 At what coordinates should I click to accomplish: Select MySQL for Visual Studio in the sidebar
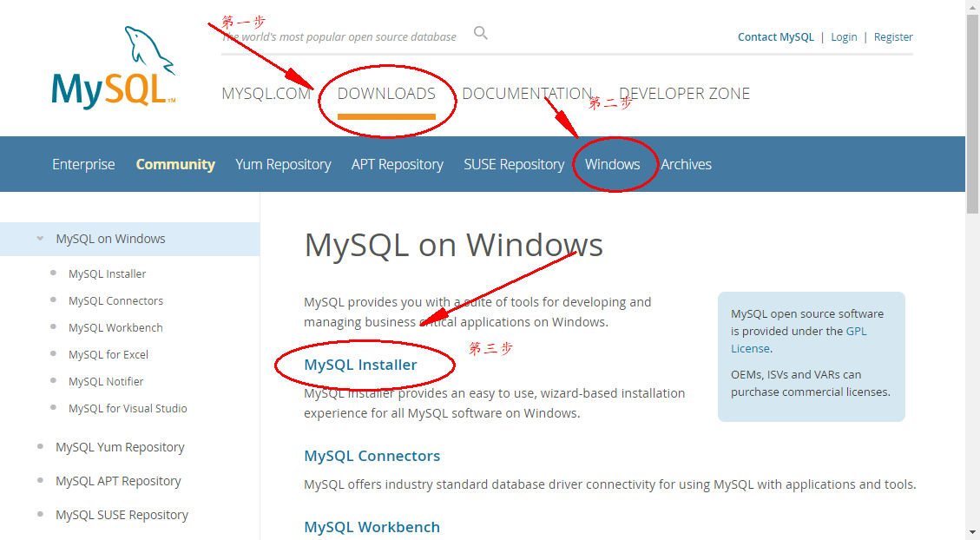pyautogui.click(x=128, y=408)
